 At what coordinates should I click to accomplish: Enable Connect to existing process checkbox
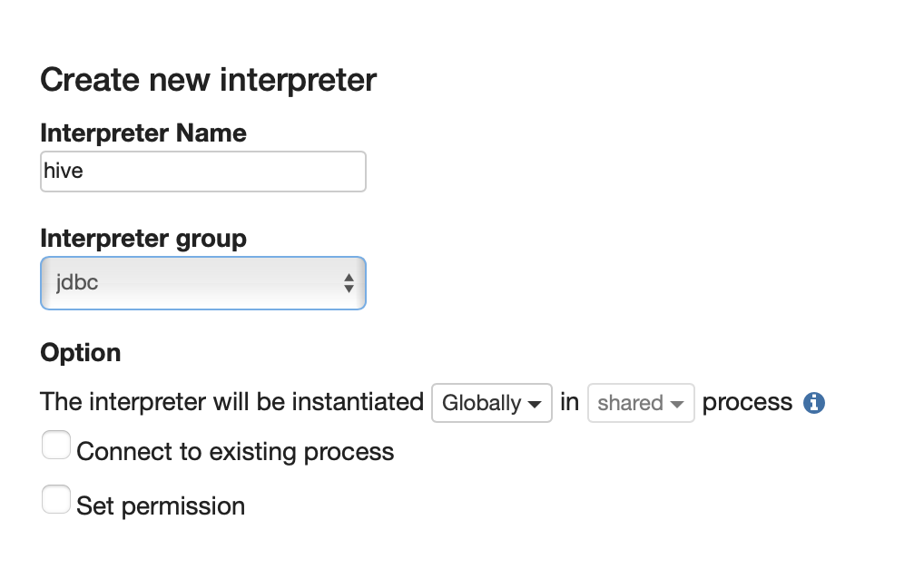(56, 445)
